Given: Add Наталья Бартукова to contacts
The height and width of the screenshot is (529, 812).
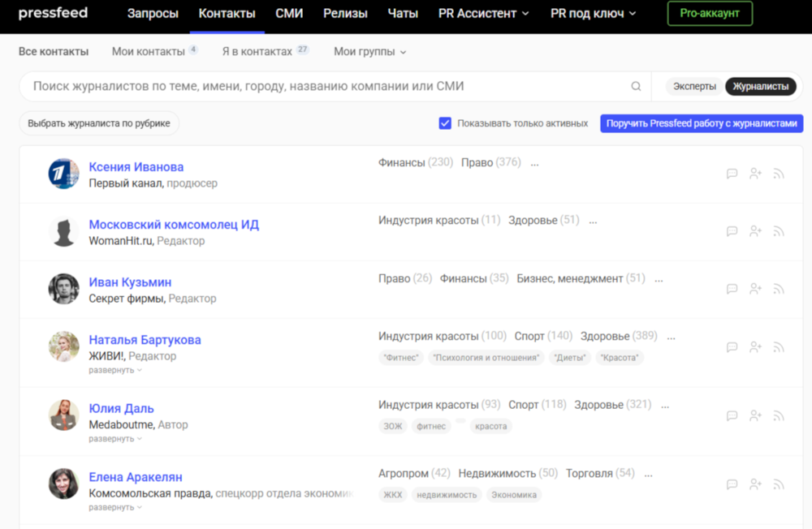Looking at the screenshot, I should (755, 347).
